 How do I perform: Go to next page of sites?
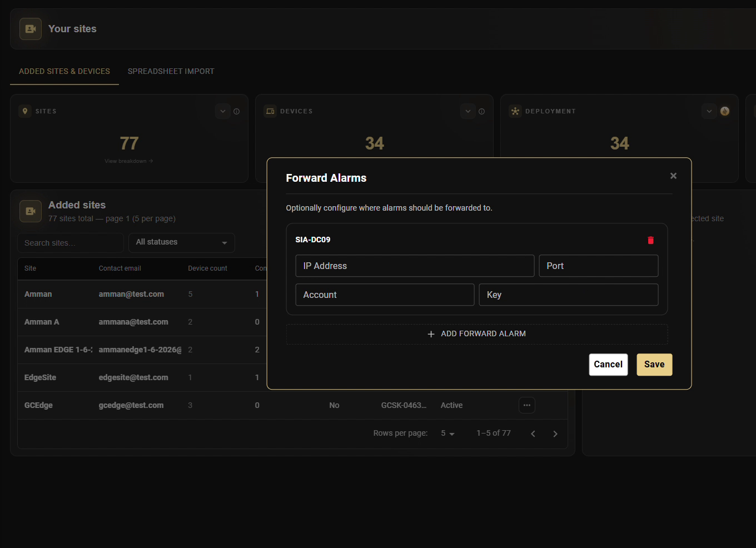point(555,434)
